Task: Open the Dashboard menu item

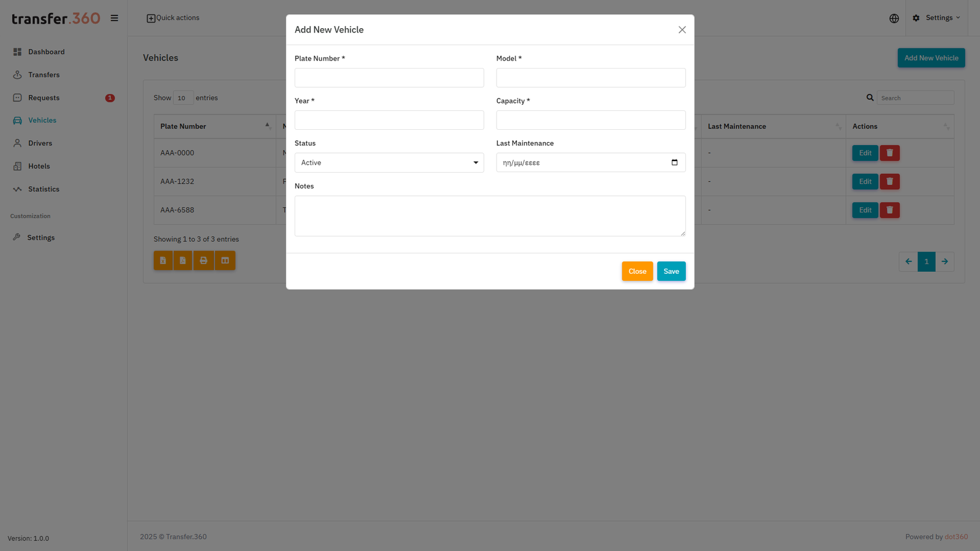Action: (46, 51)
